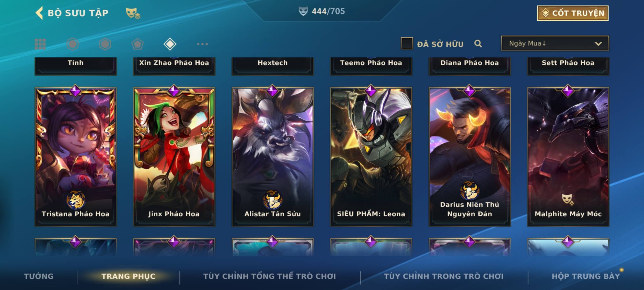Viewport: 644px width, 290px height.
Task: Expand the Ngày Mua sort dropdown
Action: 555,43
